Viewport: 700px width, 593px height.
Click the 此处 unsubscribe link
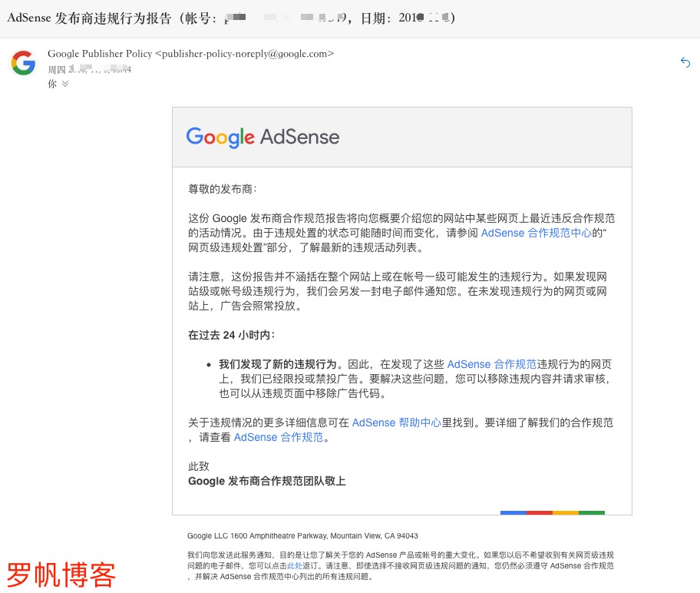click(x=295, y=566)
